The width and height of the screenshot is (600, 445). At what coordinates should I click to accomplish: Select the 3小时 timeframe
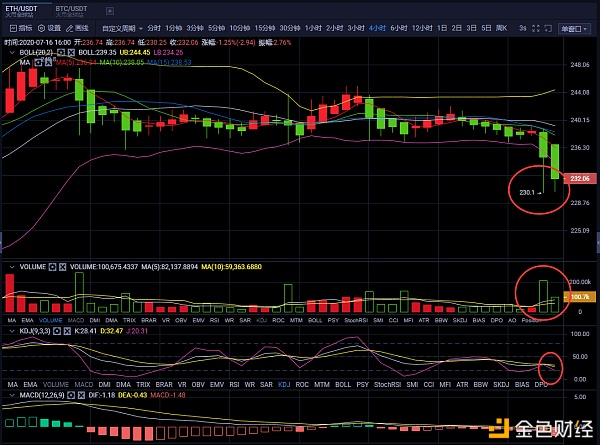click(x=356, y=28)
